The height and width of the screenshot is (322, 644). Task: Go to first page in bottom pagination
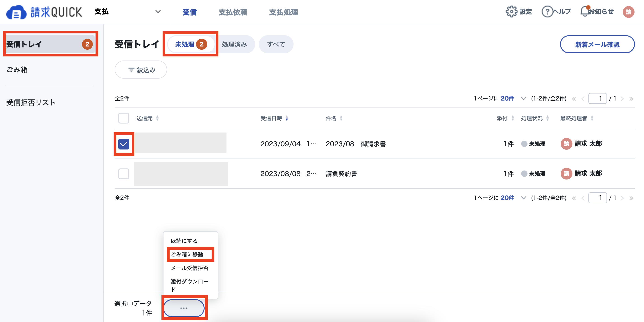[x=574, y=198]
